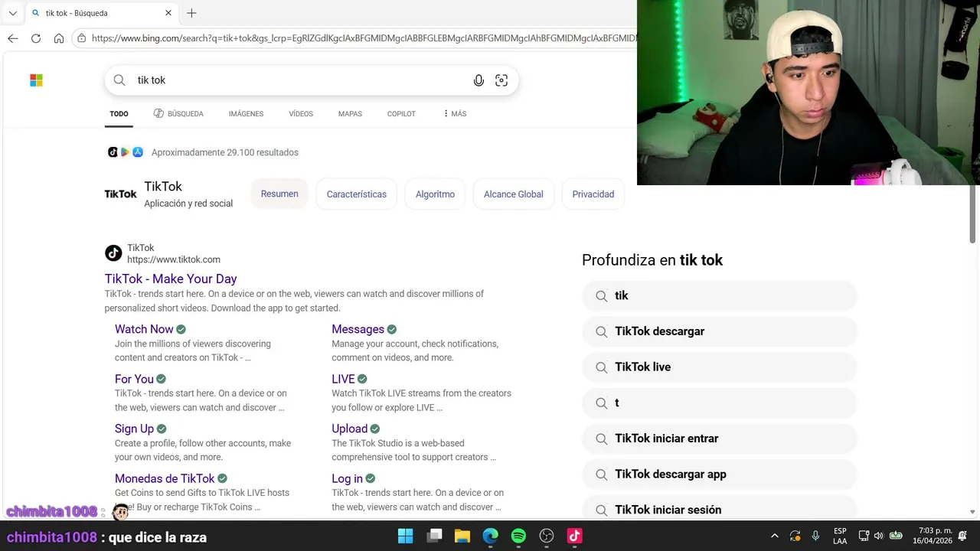
Task: Open the Sign Up sitelink
Action: (134, 429)
